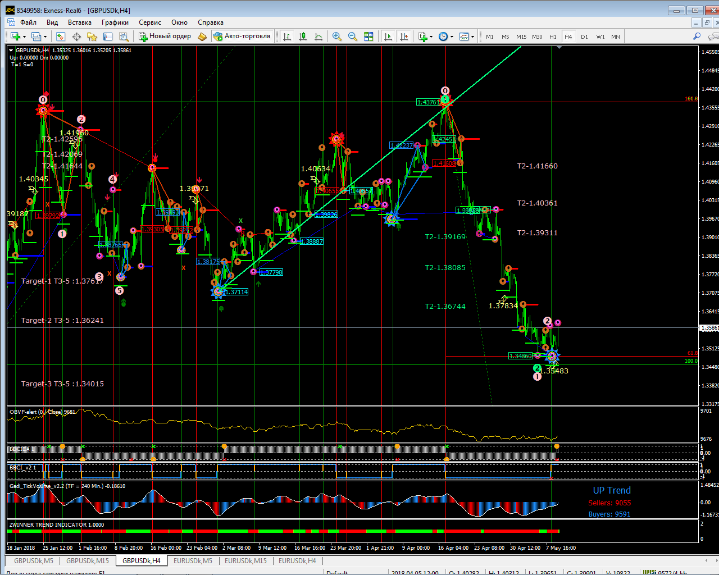
Task: Expand the templates dropdown arrow
Action: coord(472,37)
